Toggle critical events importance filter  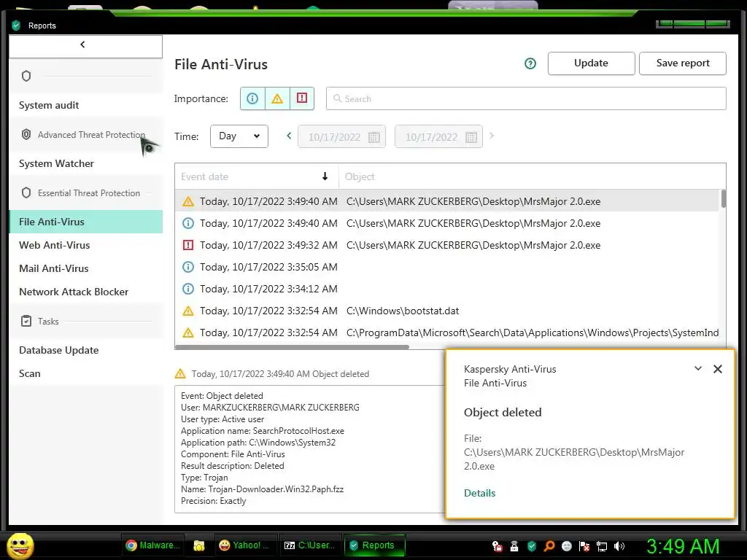pos(302,98)
